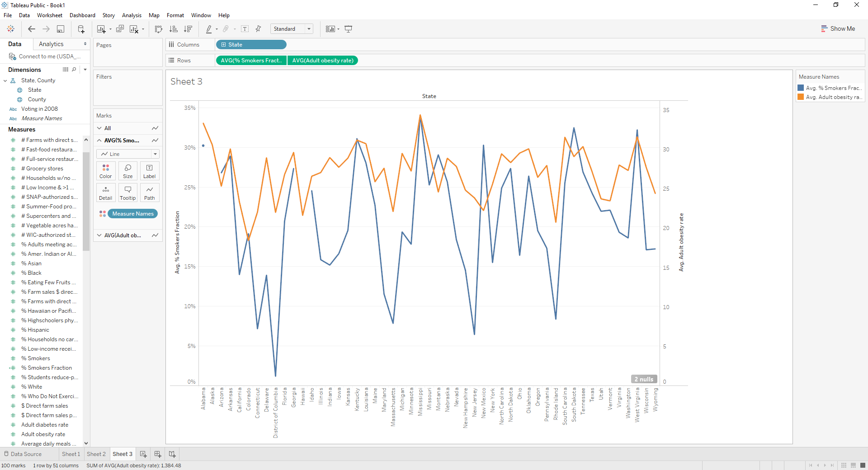Switch to the Sheet 2 tab
The width and height of the screenshot is (868, 470).
tap(96, 454)
